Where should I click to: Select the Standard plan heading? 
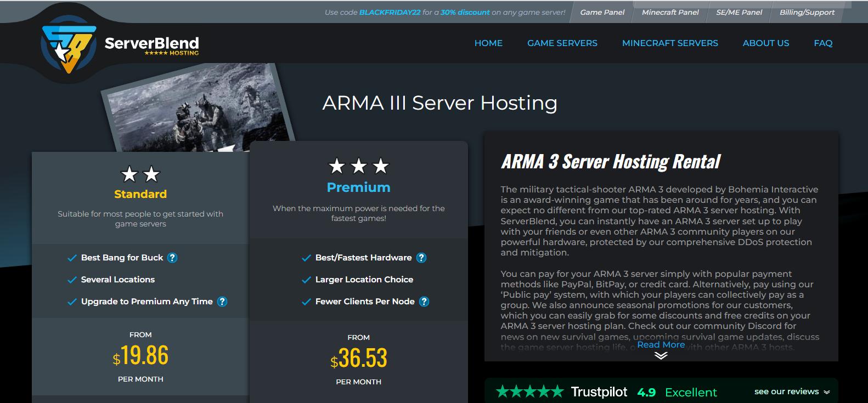(x=140, y=194)
